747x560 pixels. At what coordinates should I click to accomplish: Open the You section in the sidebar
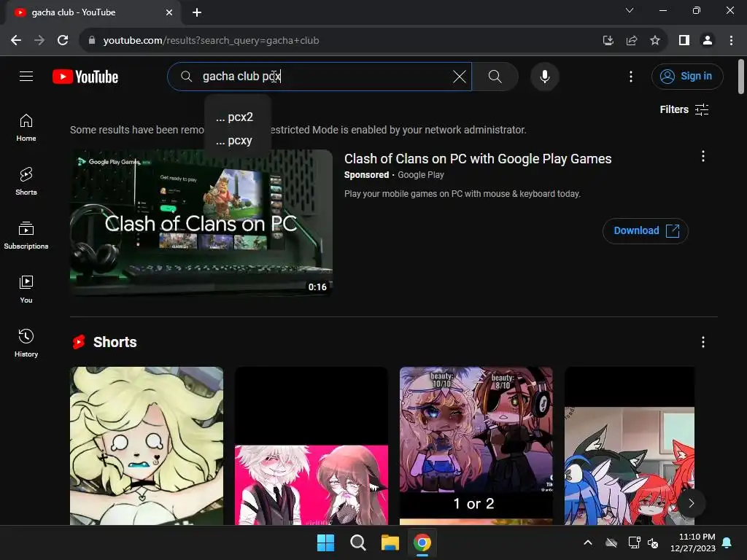[x=26, y=289]
